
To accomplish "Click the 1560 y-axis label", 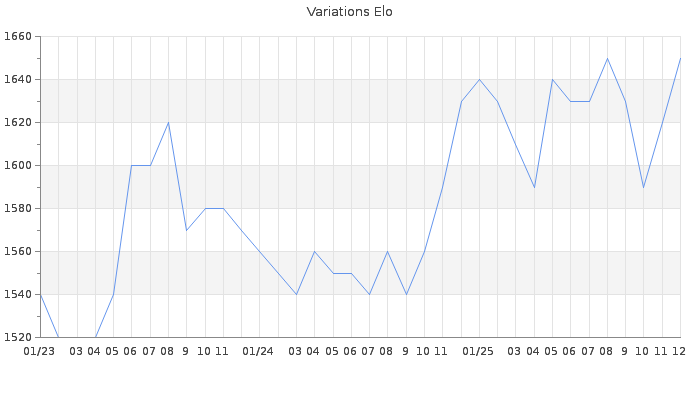I will click(x=18, y=251).
